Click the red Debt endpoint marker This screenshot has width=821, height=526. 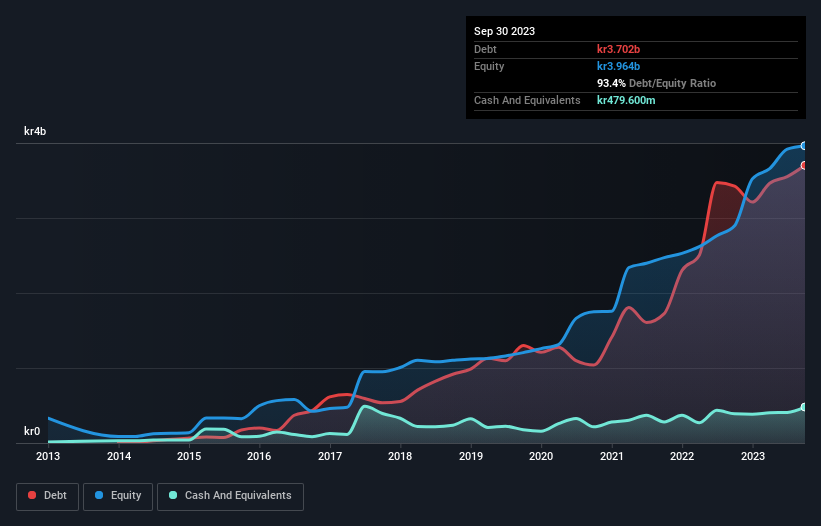804,165
